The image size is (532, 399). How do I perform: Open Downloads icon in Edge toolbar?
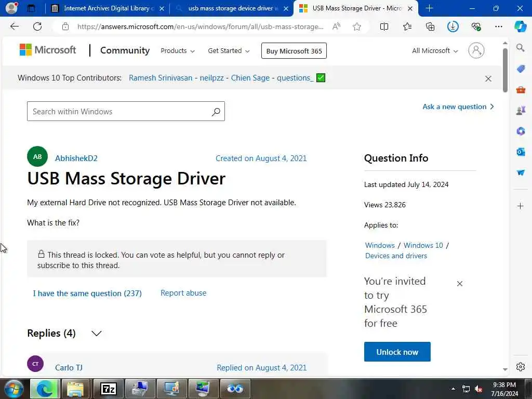coord(453,26)
